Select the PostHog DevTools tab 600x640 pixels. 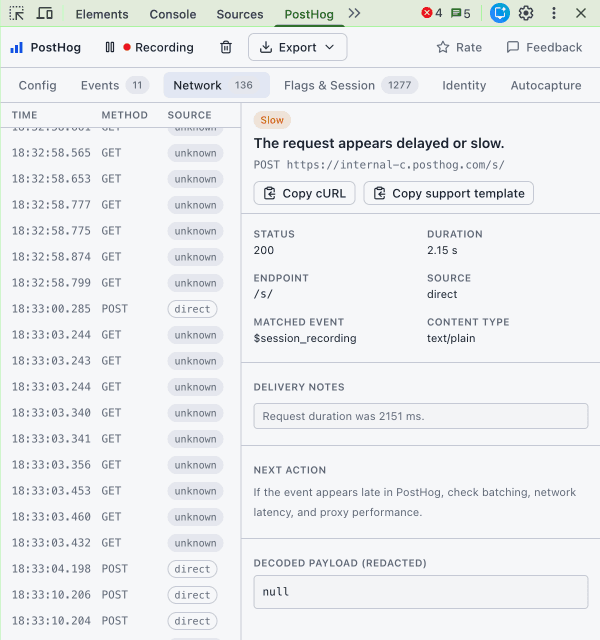[309, 14]
